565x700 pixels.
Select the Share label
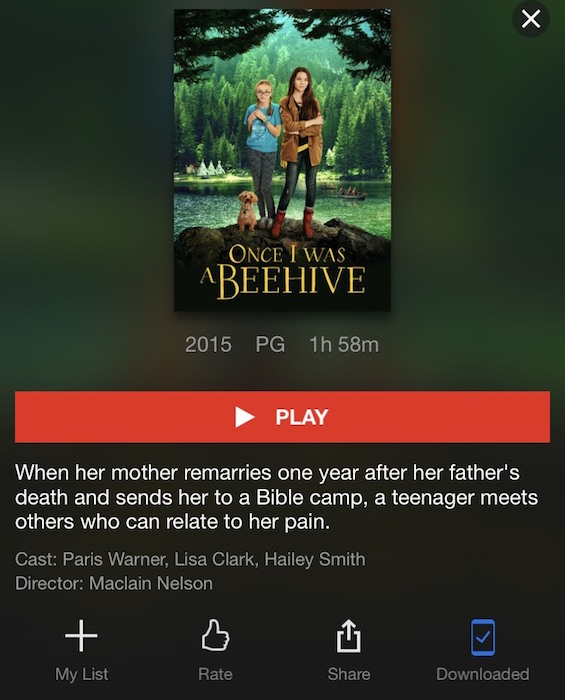349,674
